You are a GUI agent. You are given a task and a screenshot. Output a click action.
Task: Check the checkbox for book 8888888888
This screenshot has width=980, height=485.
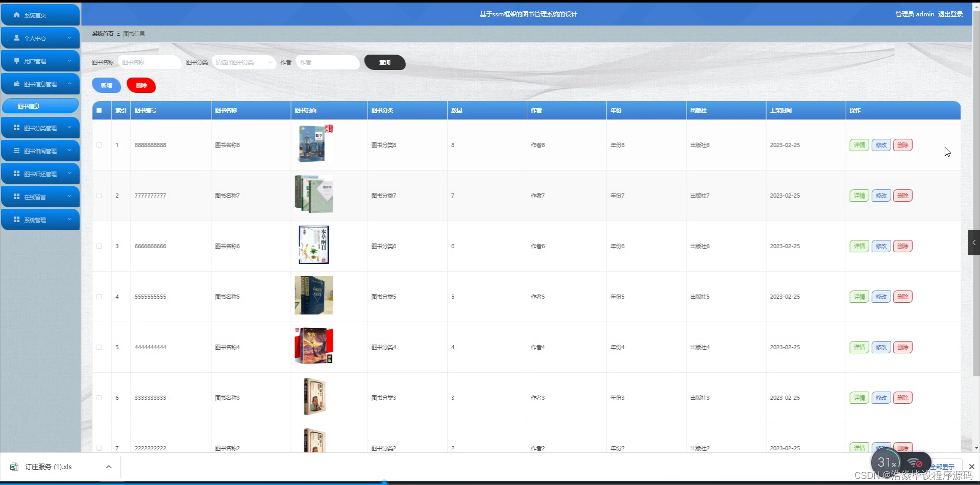click(99, 144)
